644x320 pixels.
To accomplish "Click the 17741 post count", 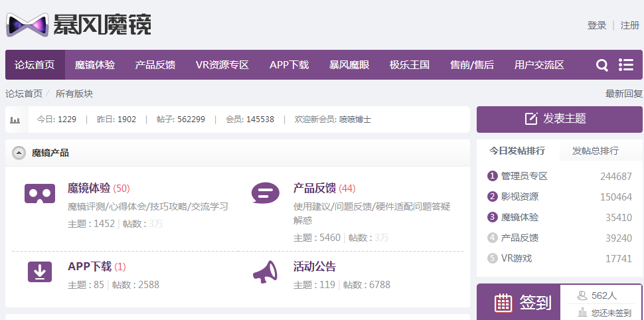I will [x=619, y=259].
